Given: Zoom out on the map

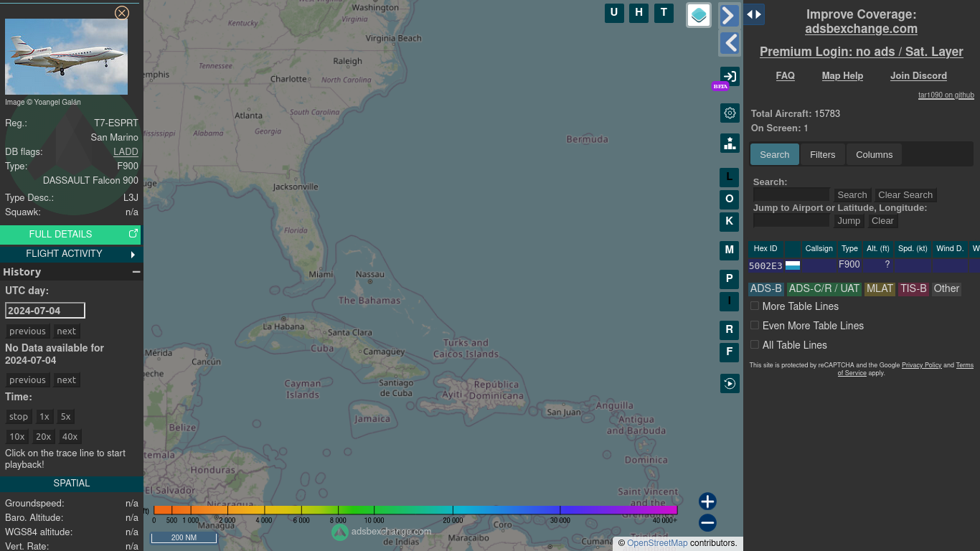Looking at the screenshot, I should 707,523.
